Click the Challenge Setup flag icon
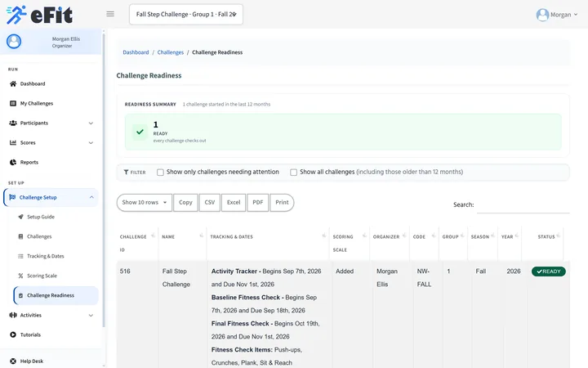 12,197
